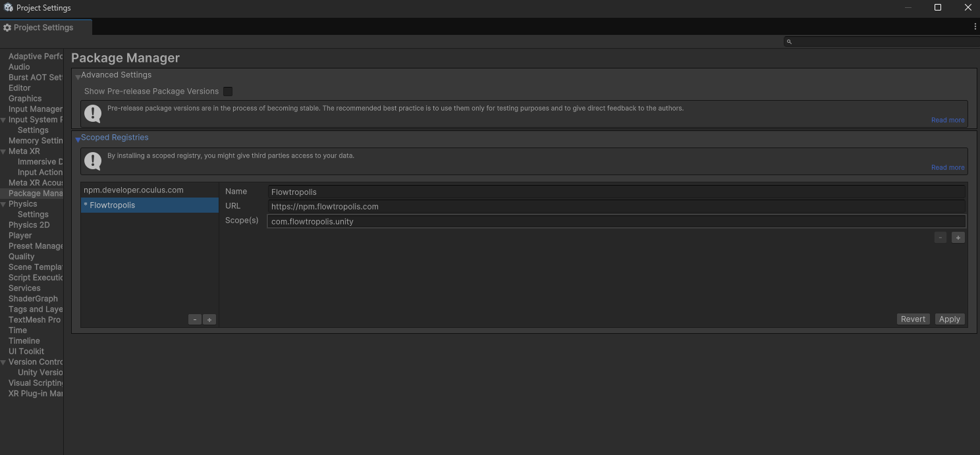
Task: Click the warning icon under Scoped Registries
Action: 92,159
